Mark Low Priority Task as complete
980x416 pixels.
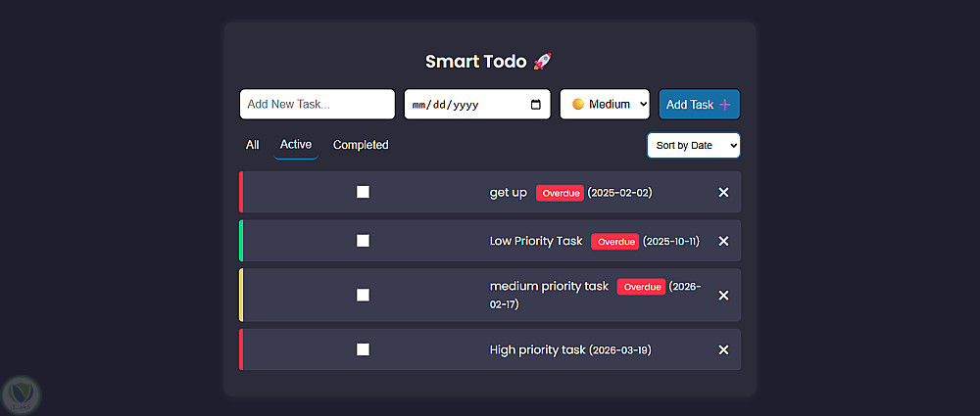(x=363, y=241)
